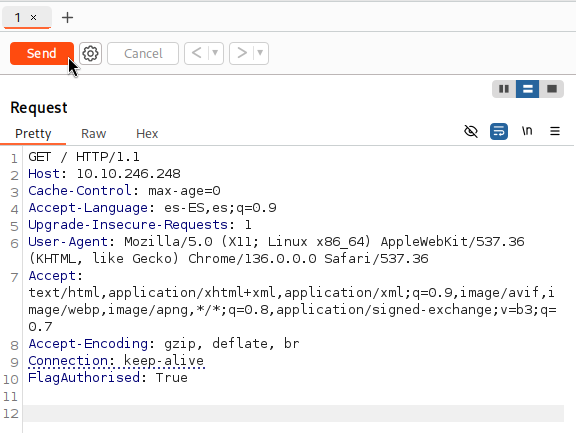This screenshot has width=576, height=433.
Task: Switch to top-bottom layout view
Action: click(x=528, y=89)
